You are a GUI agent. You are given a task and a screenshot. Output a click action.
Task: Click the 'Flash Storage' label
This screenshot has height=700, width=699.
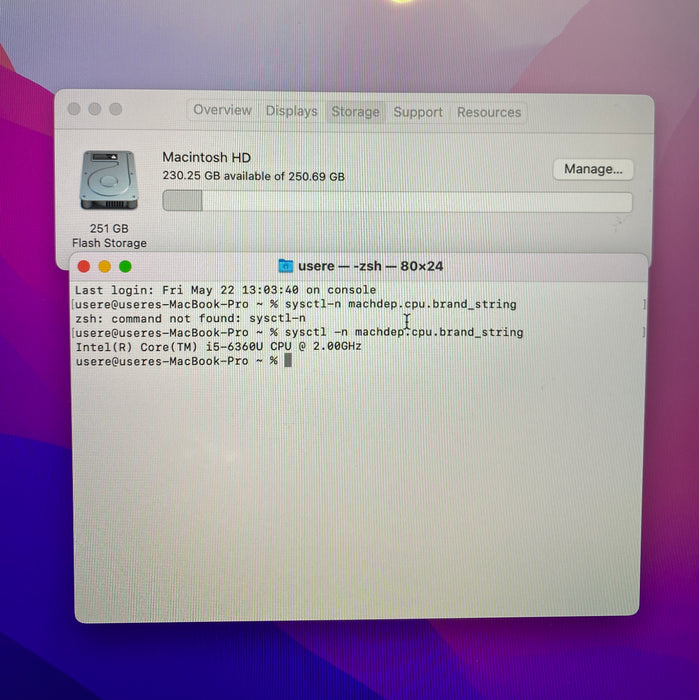(x=109, y=243)
